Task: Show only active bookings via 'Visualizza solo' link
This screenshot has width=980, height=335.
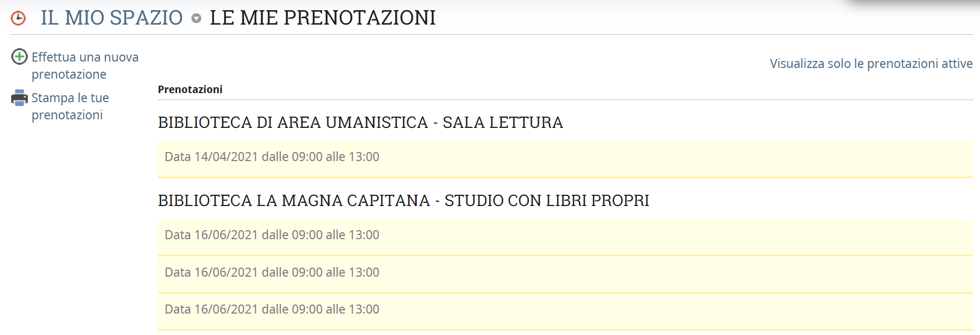Action: (871, 64)
